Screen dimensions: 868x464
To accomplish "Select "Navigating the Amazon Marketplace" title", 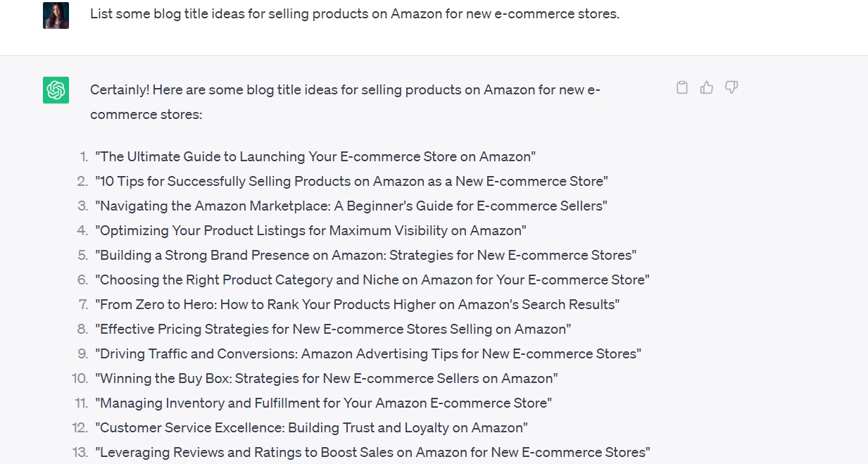I will click(351, 206).
